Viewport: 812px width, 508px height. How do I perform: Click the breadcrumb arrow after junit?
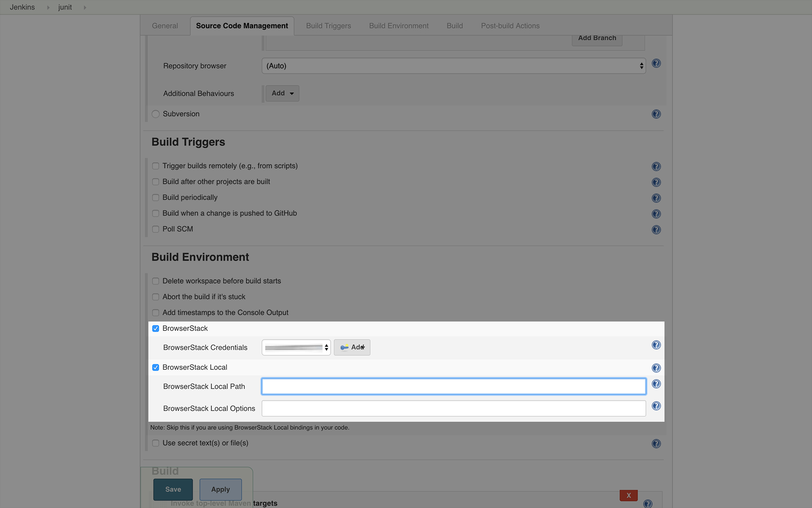pyautogui.click(x=85, y=7)
